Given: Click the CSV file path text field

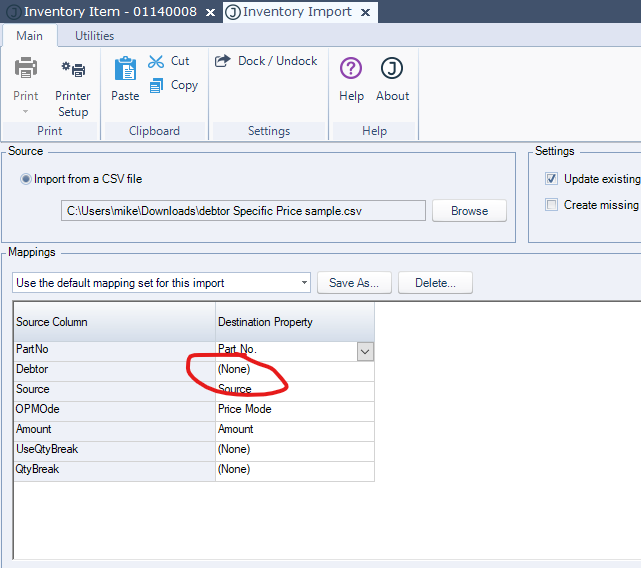Looking at the screenshot, I should pos(243,211).
